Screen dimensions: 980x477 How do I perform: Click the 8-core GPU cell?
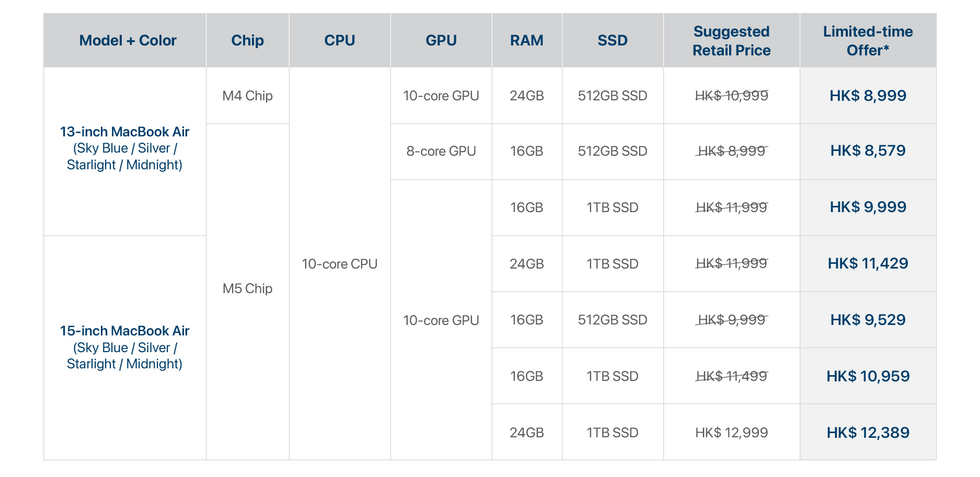pos(441,151)
